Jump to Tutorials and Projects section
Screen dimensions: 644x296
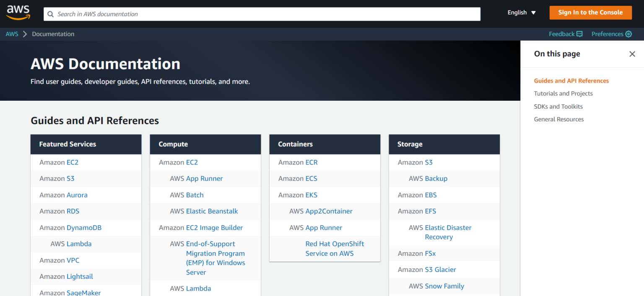coord(563,94)
